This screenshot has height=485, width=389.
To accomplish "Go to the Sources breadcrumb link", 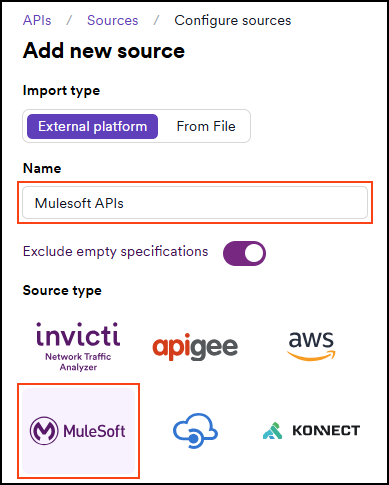I will click(x=113, y=20).
